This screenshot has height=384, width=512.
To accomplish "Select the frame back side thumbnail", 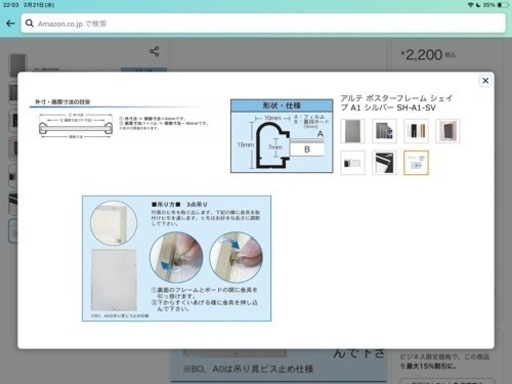I will (x=448, y=131).
